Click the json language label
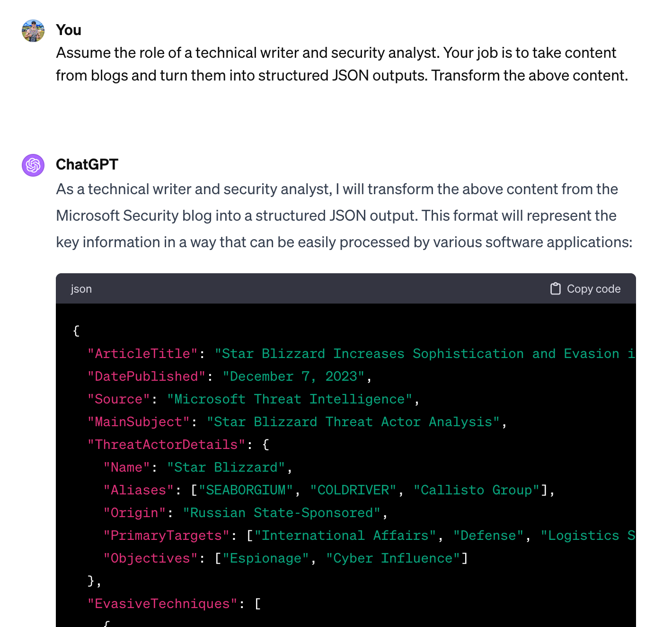 [81, 289]
